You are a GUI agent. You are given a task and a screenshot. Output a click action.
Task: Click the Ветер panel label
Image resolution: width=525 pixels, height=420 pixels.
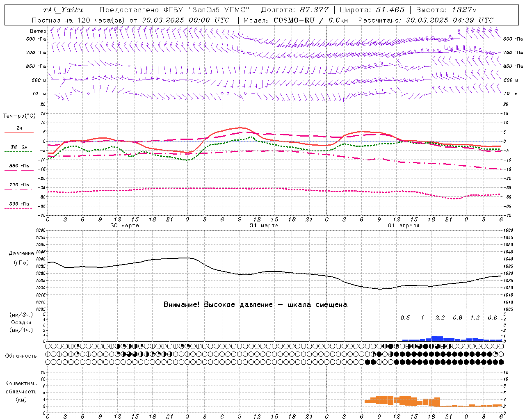(38, 31)
